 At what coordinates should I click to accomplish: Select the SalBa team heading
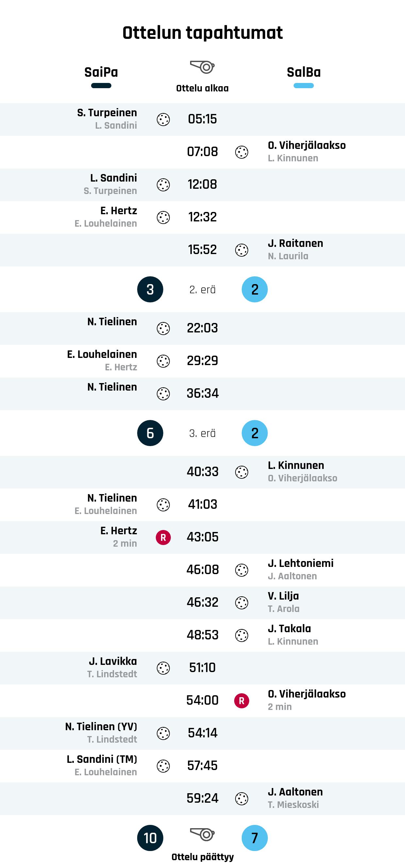(303, 72)
